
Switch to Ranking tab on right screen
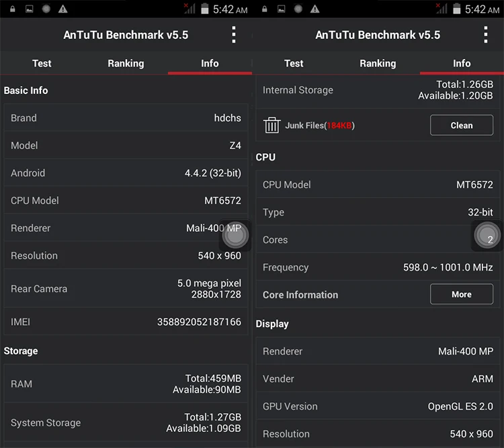pos(378,63)
